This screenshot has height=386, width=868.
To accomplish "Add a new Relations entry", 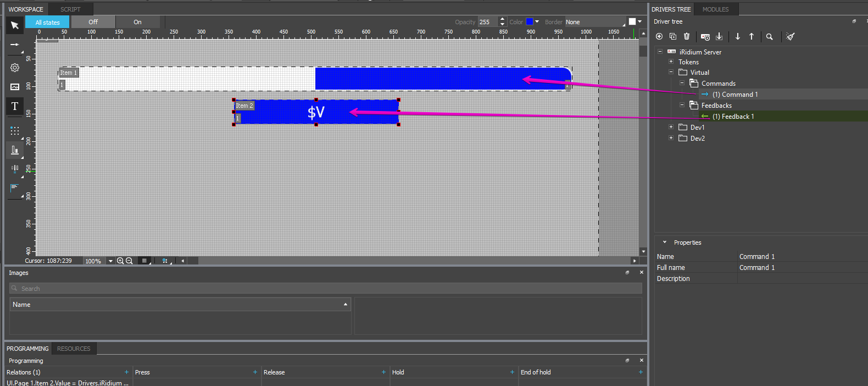I will tap(126, 372).
